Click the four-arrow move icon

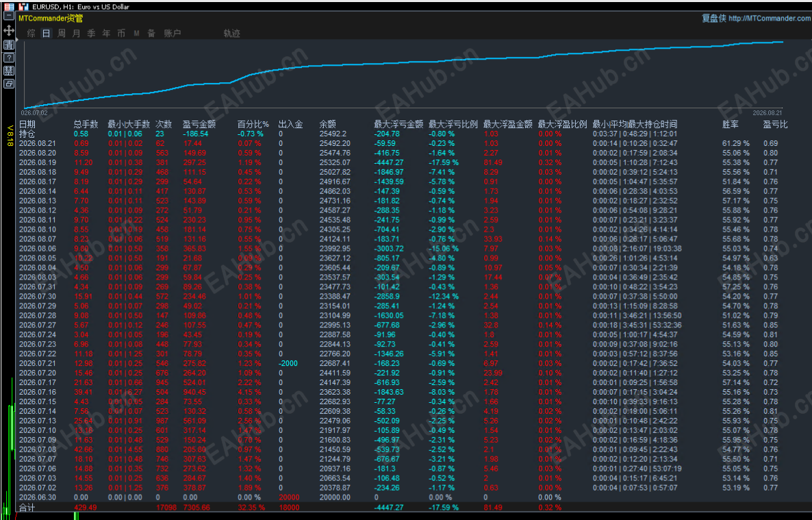[9, 31]
